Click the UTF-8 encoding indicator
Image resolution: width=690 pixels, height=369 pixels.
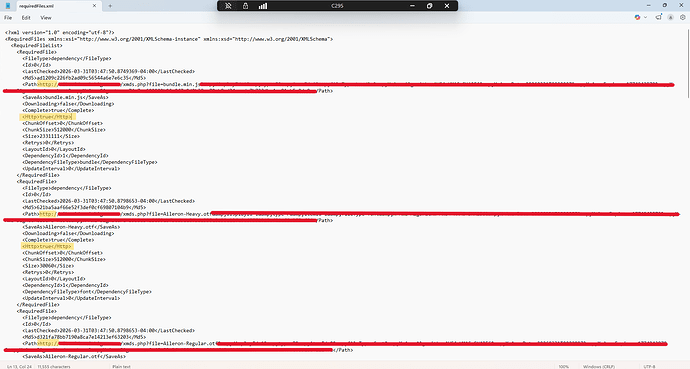[650, 366]
